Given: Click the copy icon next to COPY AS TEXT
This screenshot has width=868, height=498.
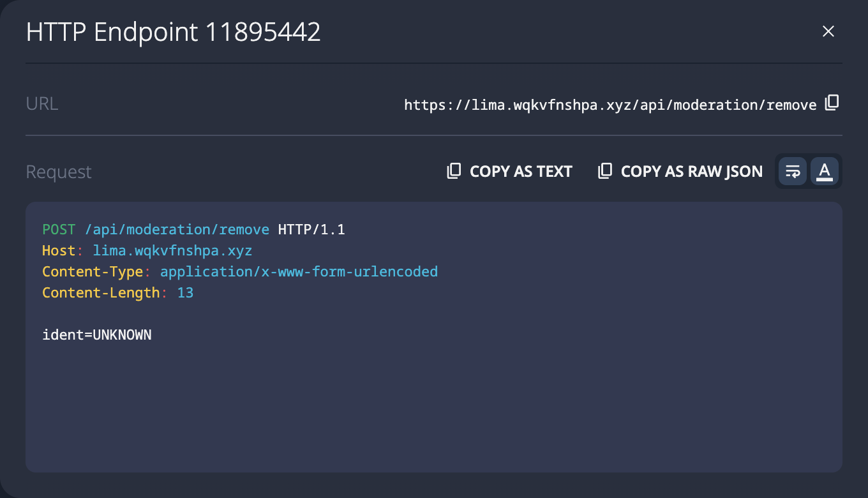Looking at the screenshot, I should click(x=453, y=170).
